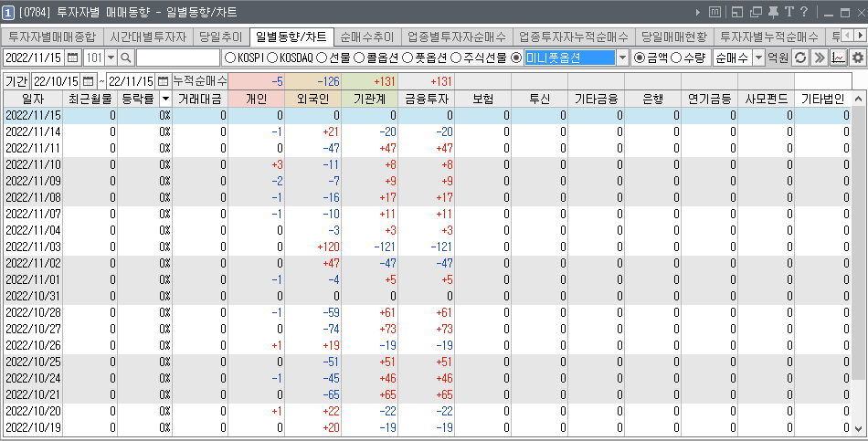
Task: Click the double-arrow next icon
Action: coord(819,58)
